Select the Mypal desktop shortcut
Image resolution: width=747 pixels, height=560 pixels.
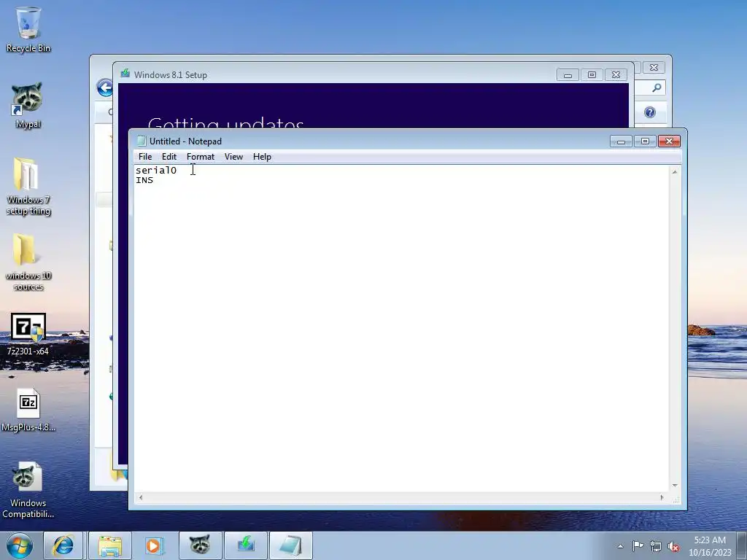[28, 105]
